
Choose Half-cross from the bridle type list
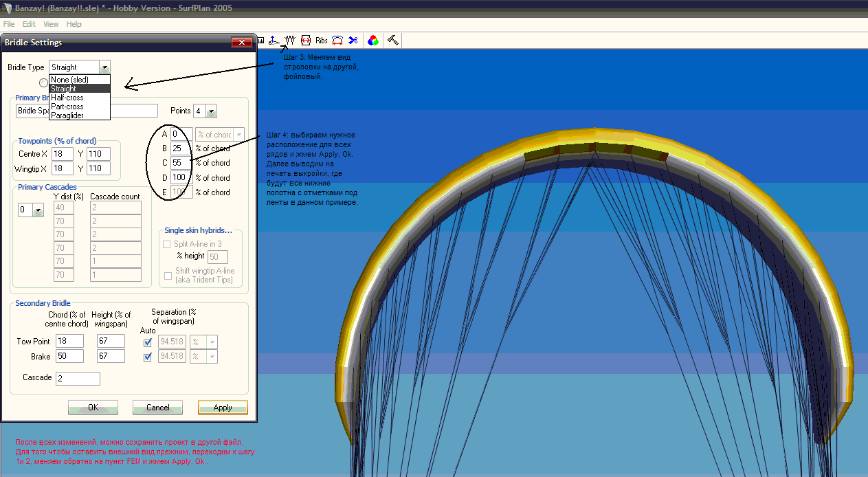(x=67, y=98)
